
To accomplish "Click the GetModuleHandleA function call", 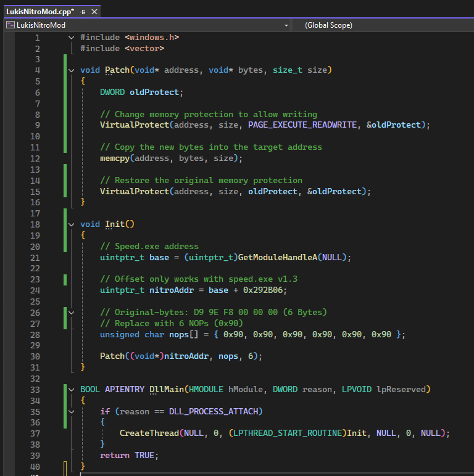I will [278, 257].
